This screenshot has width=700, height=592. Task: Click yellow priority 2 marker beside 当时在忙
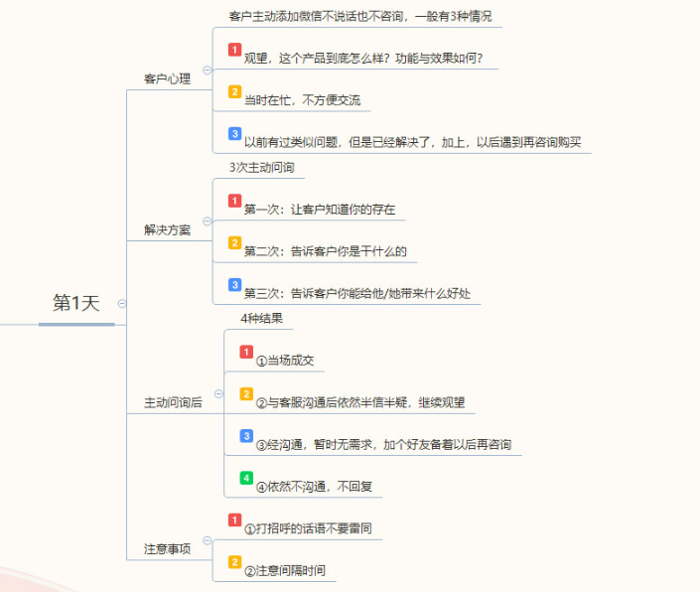pyautogui.click(x=234, y=91)
